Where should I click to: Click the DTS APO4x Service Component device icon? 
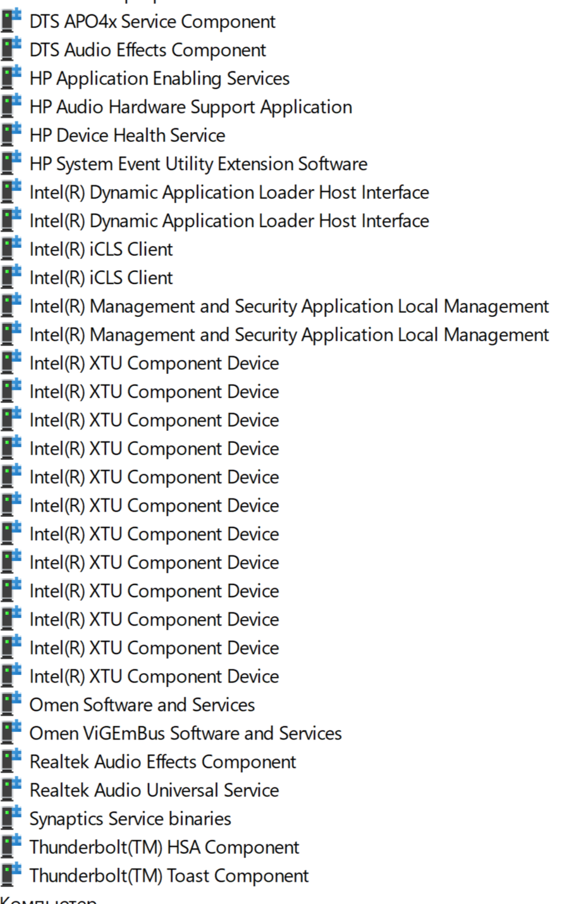click(10, 22)
